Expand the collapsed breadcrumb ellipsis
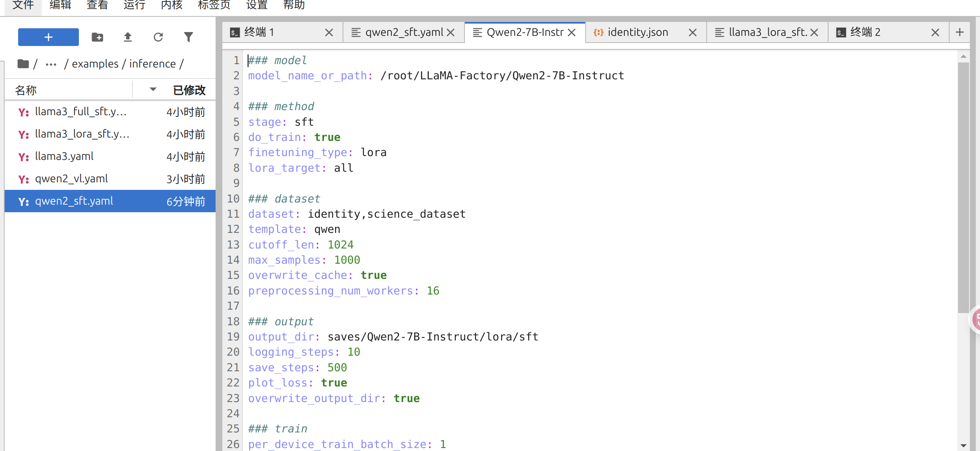 [x=51, y=64]
